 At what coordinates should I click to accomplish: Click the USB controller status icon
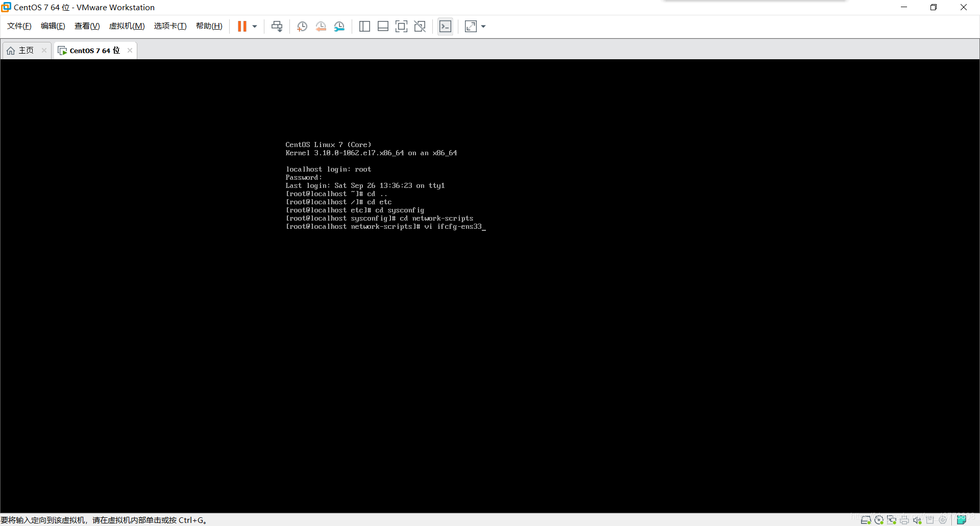point(930,520)
